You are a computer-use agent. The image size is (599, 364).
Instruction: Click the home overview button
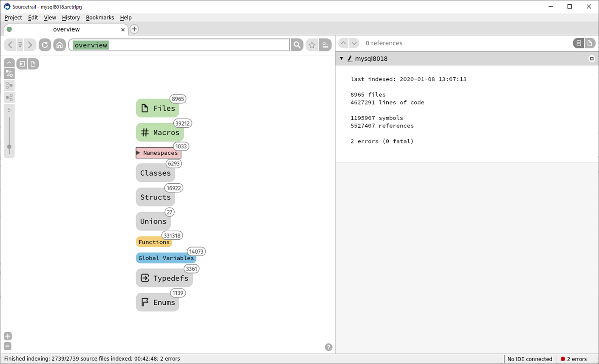[x=59, y=45]
